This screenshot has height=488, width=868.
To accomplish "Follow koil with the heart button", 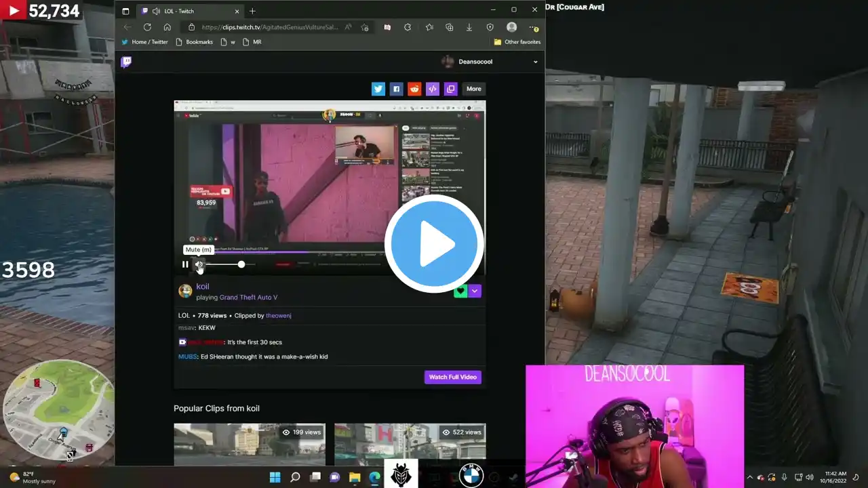I will coord(460,291).
